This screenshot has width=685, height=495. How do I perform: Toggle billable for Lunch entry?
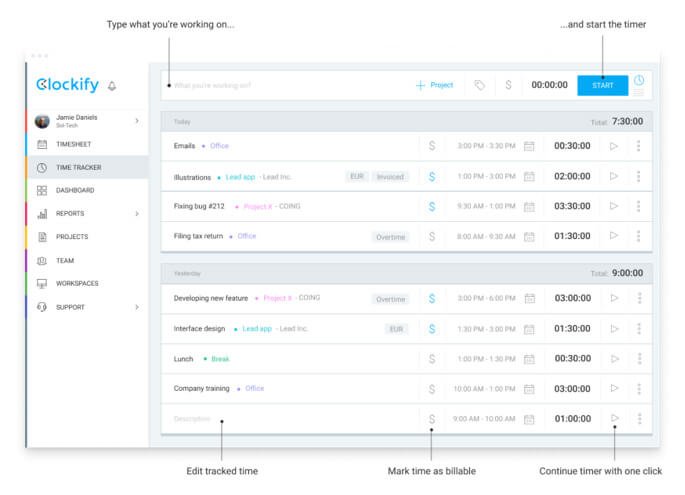[x=432, y=359]
